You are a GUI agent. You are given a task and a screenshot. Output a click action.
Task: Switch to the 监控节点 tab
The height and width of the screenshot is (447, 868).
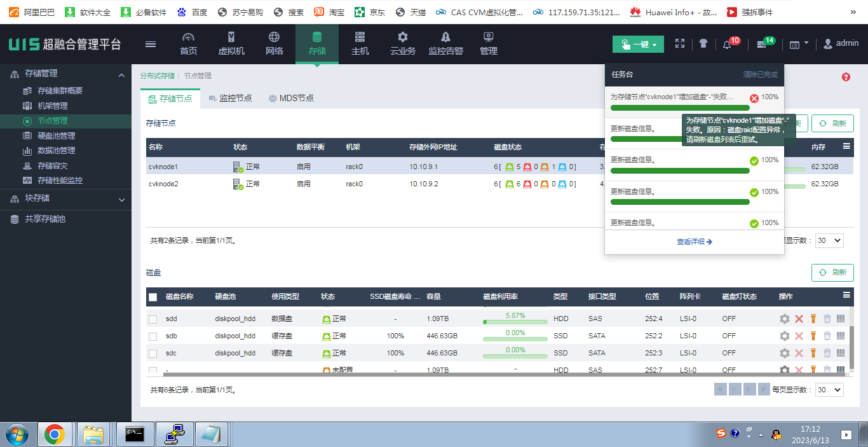click(x=230, y=99)
